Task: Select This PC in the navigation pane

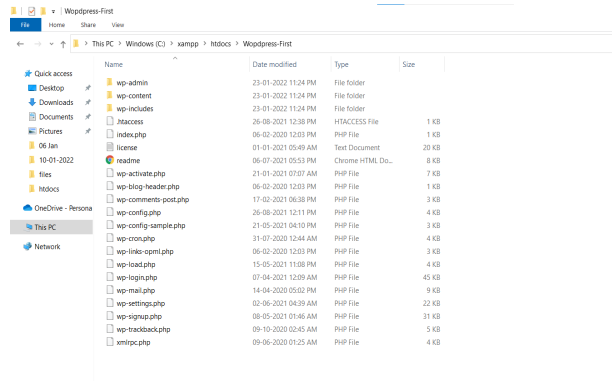Action: [x=52, y=227]
